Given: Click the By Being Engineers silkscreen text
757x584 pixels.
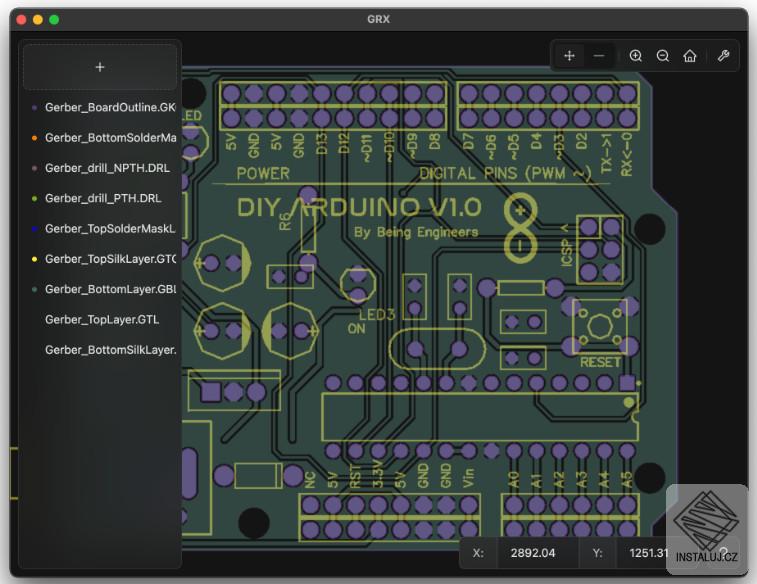Looking at the screenshot, I should pyautogui.click(x=416, y=233).
